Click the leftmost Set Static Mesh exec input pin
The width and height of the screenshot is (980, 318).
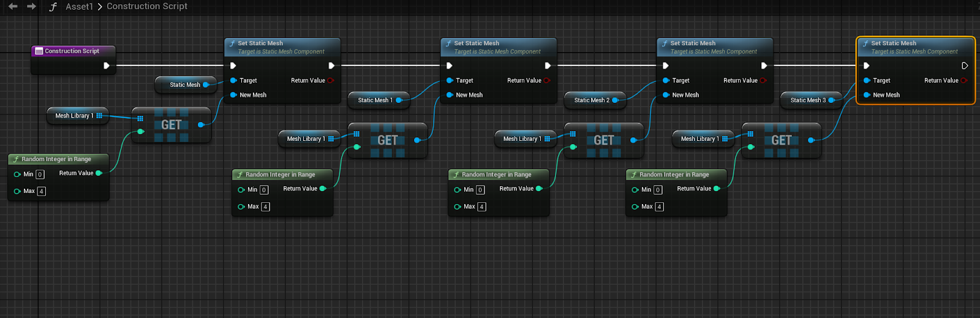pyautogui.click(x=233, y=66)
